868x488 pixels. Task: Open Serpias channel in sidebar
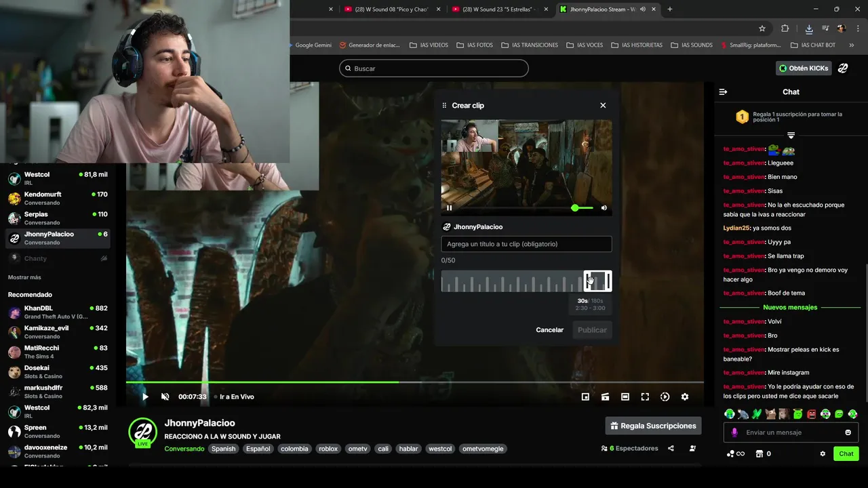(x=58, y=218)
